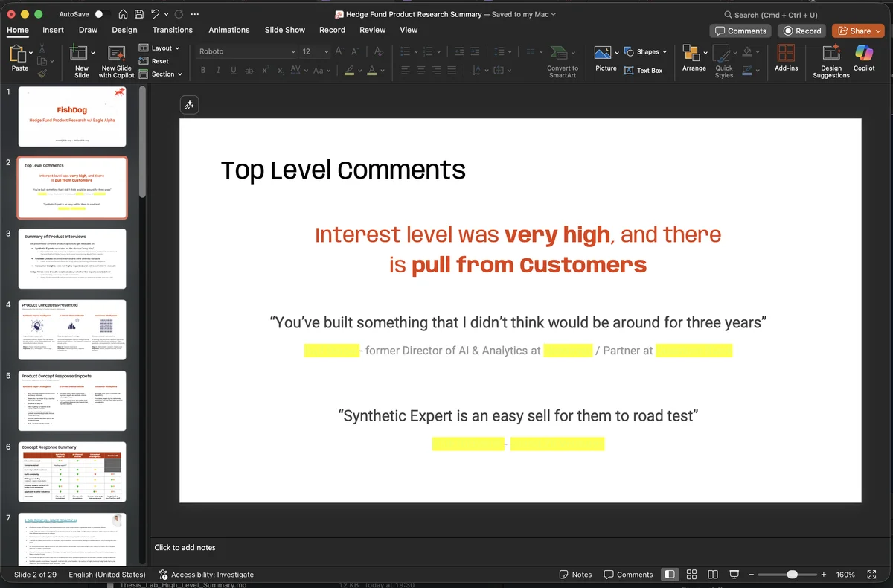Click the Comments button at top right
The height and width of the screenshot is (588, 893).
tap(740, 31)
